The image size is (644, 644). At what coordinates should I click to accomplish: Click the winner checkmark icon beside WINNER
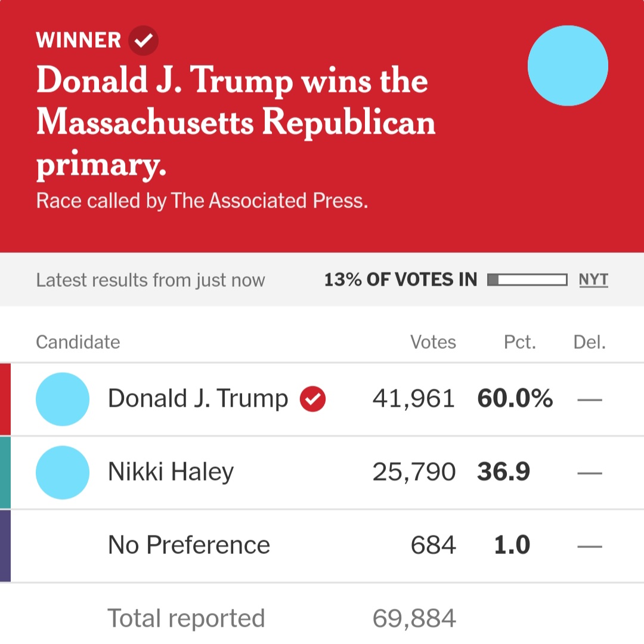point(144,41)
